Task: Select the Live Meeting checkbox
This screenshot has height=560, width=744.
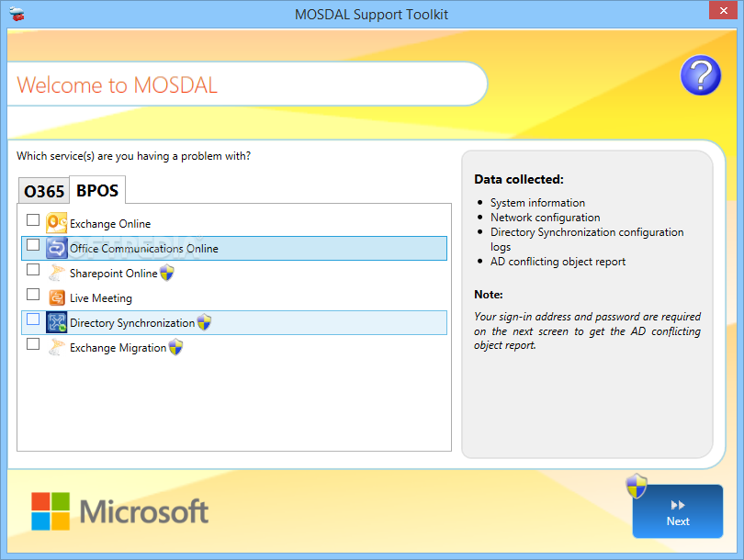Action: (x=33, y=295)
